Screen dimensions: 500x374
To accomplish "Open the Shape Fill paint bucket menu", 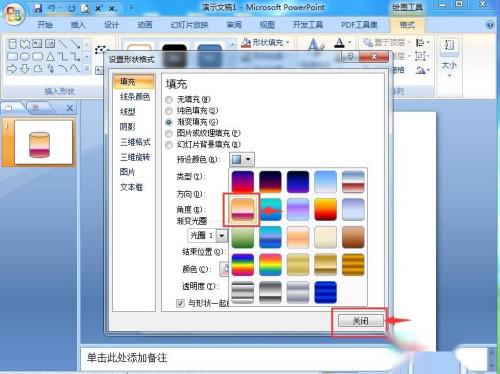I will pyautogui.click(x=265, y=42).
